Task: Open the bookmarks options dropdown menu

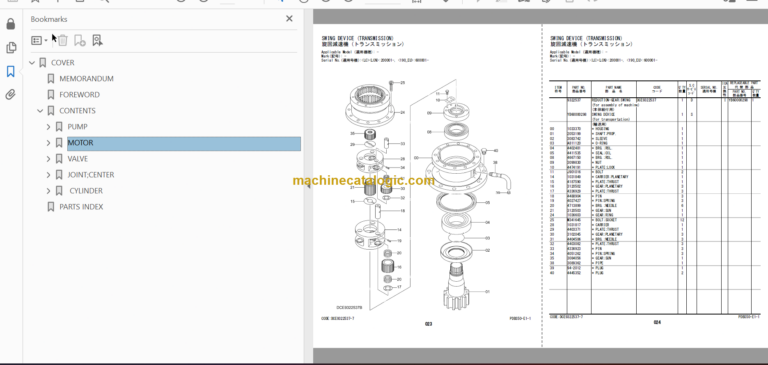Action: (39, 40)
